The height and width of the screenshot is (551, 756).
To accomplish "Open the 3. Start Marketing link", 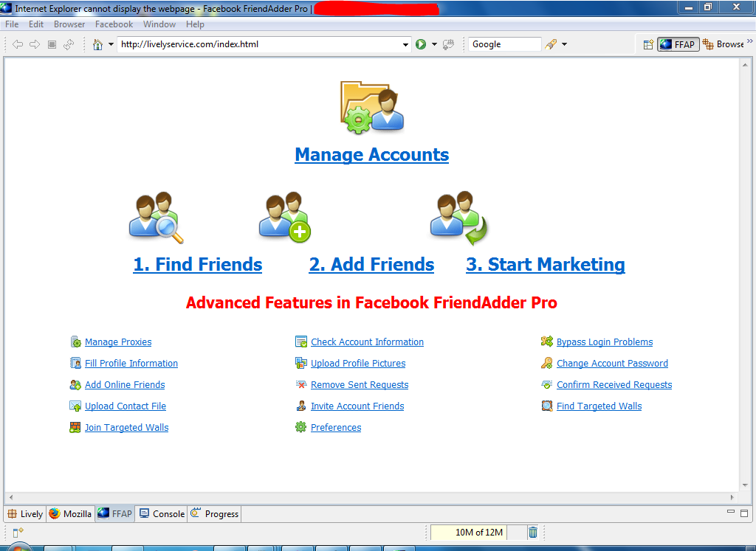I will (546, 264).
